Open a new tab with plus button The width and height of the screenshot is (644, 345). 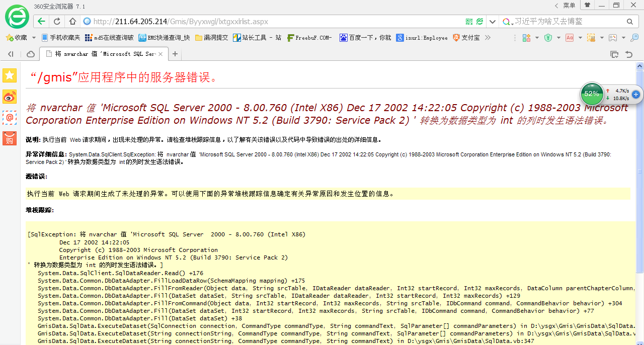175,54
